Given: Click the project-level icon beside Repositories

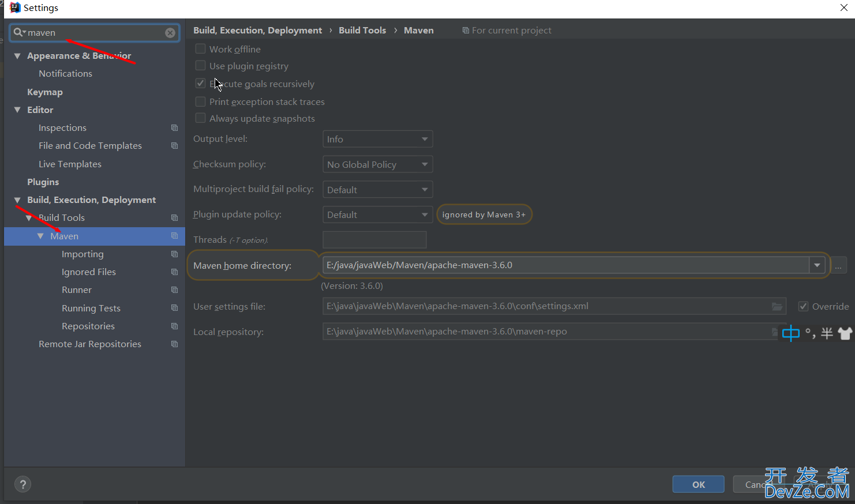Looking at the screenshot, I should coord(174,326).
